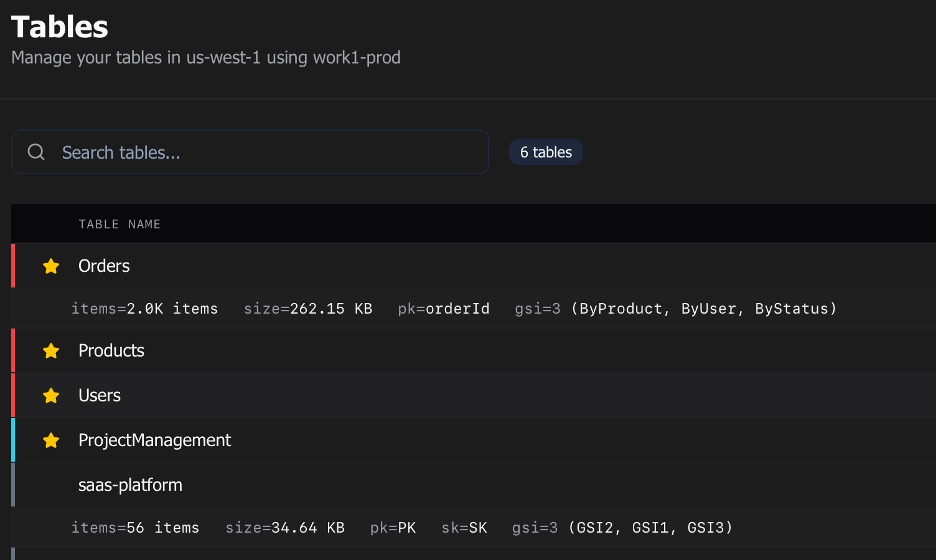The height and width of the screenshot is (560, 936).
Task: Click the 'Manage your tables in us-west-1' subtitle
Action: [x=206, y=57]
